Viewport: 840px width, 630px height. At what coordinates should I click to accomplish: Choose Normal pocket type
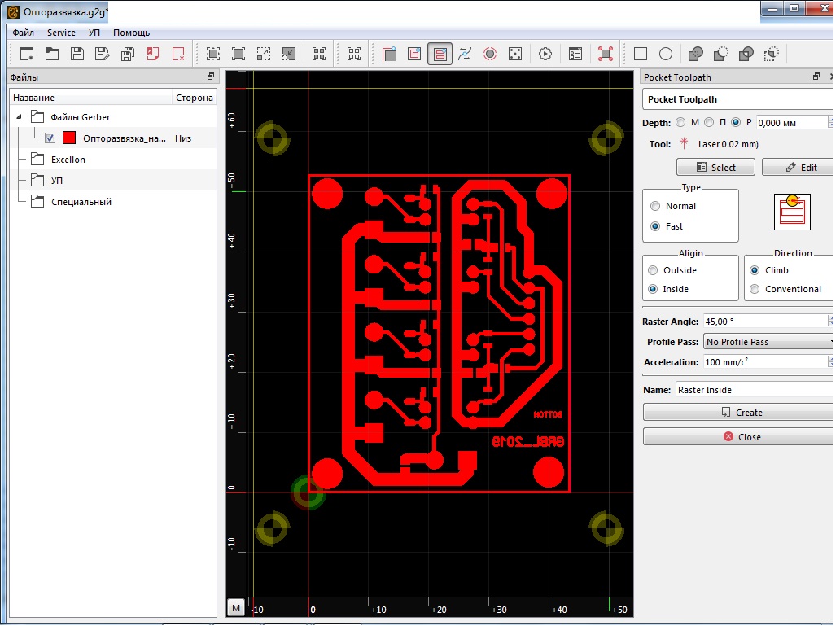(655, 206)
